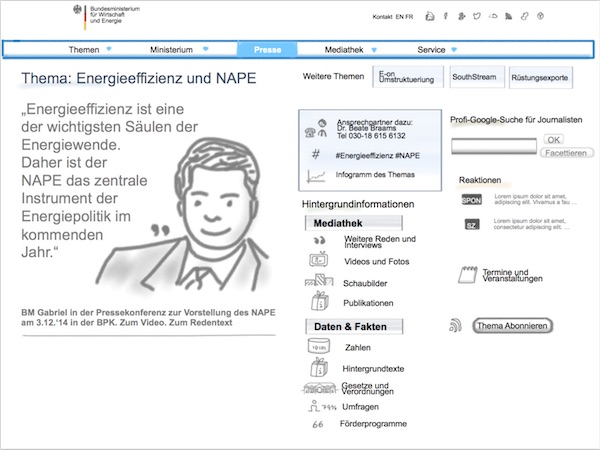
Task: Open Weitere Reden und Interviews
Action: tap(380, 241)
